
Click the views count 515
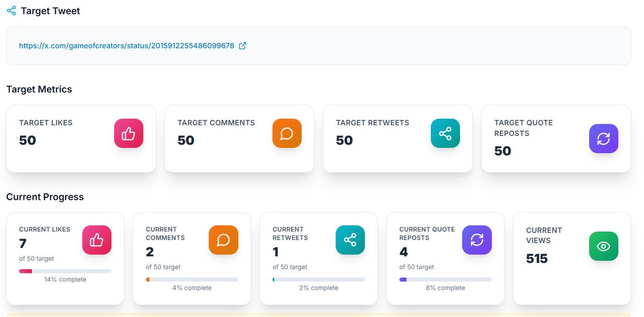tap(537, 258)
